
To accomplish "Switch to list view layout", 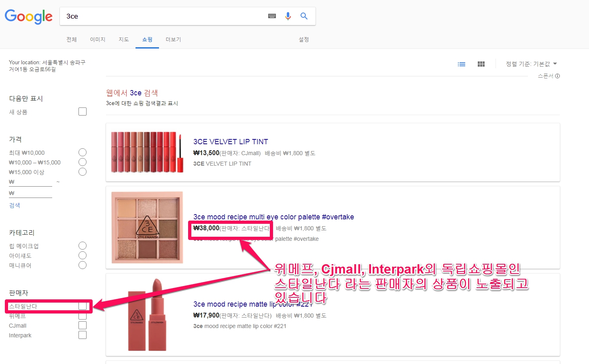I will pos(461,64).
